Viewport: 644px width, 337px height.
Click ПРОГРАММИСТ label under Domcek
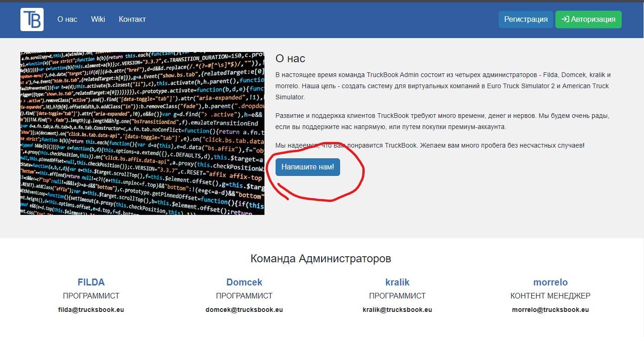pos(244,296)
